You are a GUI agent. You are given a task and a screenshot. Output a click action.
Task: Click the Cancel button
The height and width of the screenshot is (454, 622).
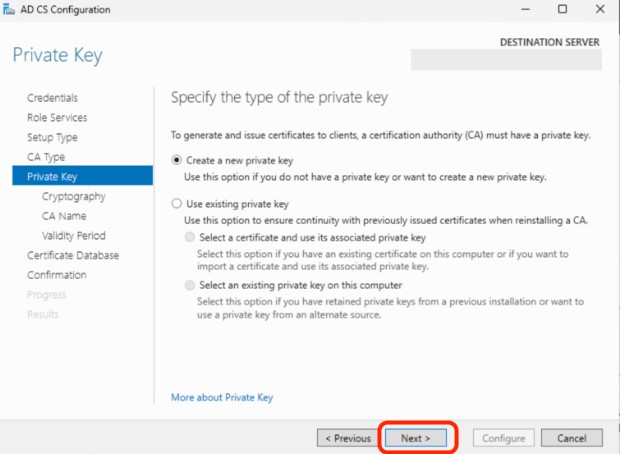pyautogui.click(x=572, y=438)
